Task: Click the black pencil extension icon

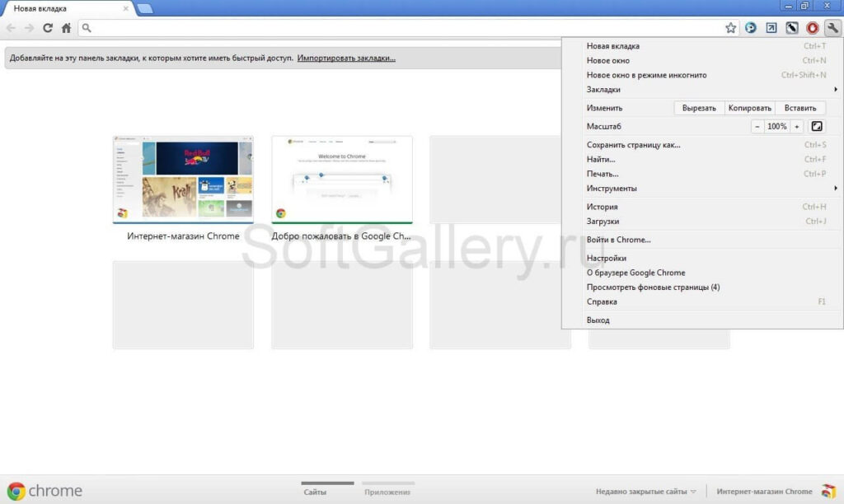Action: [x=791, y=28]
